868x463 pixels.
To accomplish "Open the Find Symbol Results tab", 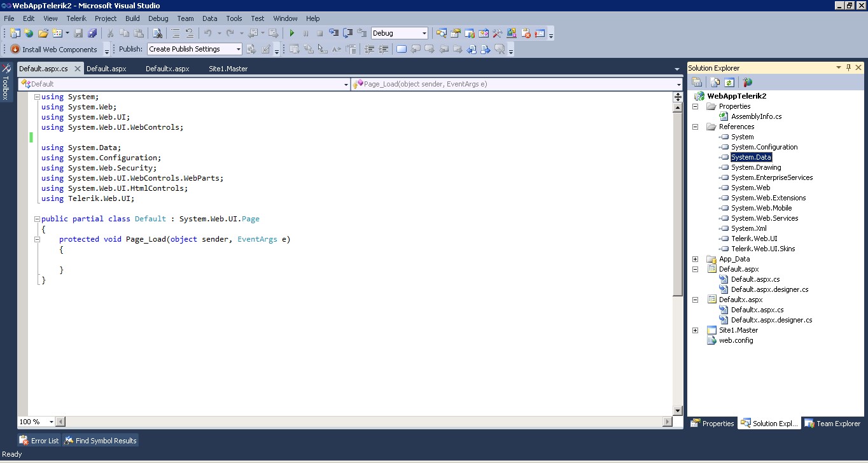I will click(x=101, y=440).
